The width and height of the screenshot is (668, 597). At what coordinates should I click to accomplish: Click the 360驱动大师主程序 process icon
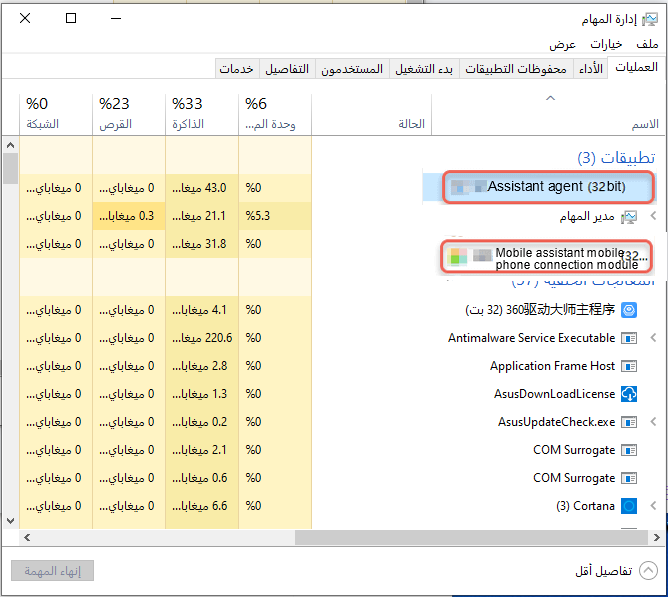[629, 310]
